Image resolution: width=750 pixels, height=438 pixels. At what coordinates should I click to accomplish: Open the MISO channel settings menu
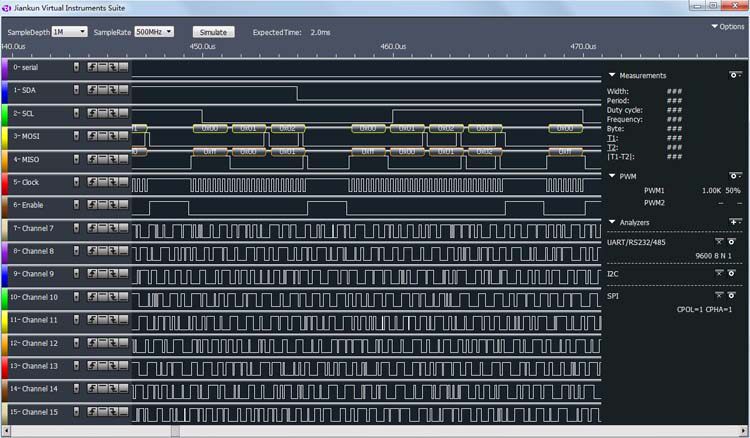coord(76,159)
